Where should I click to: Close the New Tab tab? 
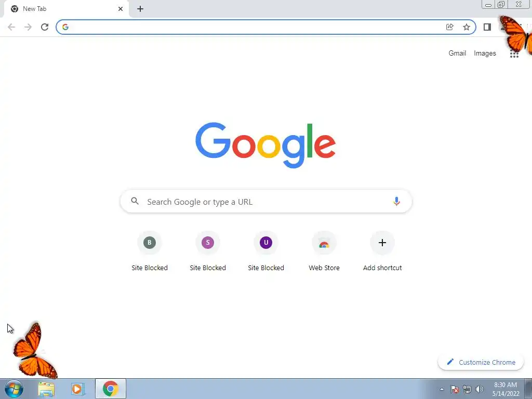coord(121,9)
